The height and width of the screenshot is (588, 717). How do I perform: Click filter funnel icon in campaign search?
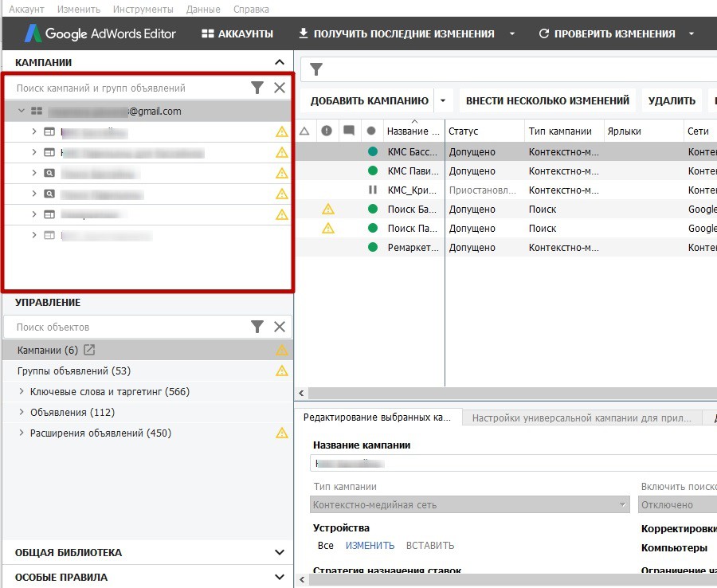point(257,88)
